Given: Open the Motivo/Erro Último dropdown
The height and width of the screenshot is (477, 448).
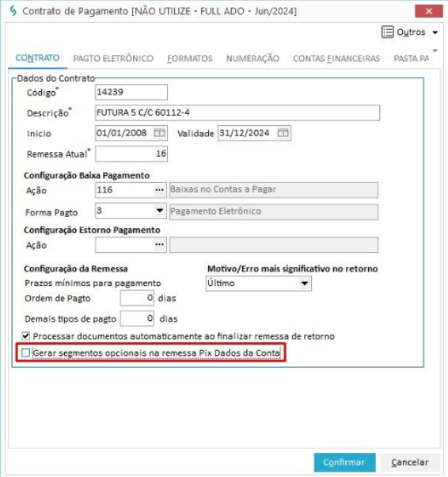Looking at the screenshot, I should (304, 284).
